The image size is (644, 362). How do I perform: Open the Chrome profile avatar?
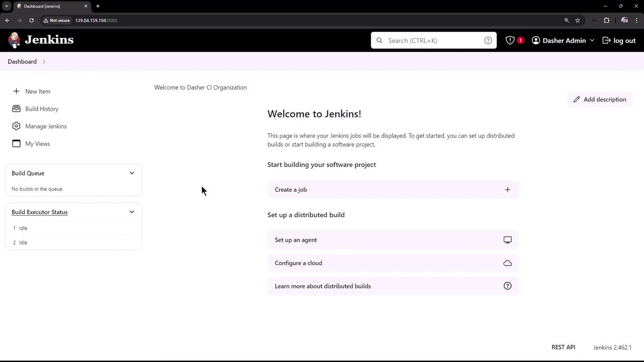[x=624, y=20]
